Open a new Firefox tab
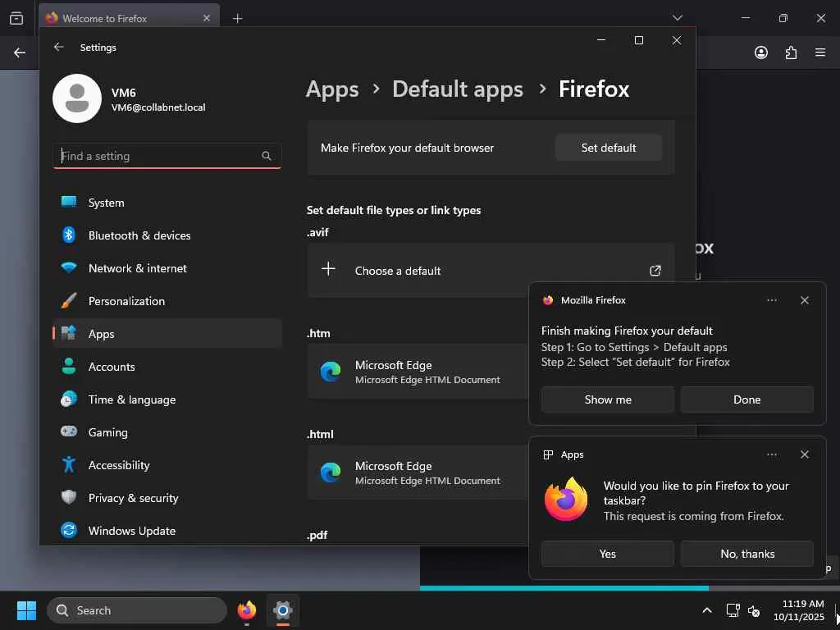The height and width of the screenshot is (630, 840). pos(237,19)
